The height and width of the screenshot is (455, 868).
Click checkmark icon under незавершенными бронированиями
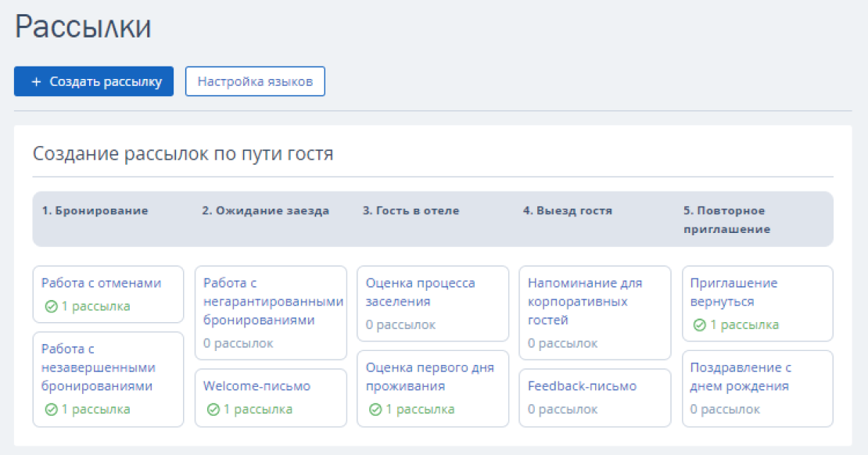51,409
